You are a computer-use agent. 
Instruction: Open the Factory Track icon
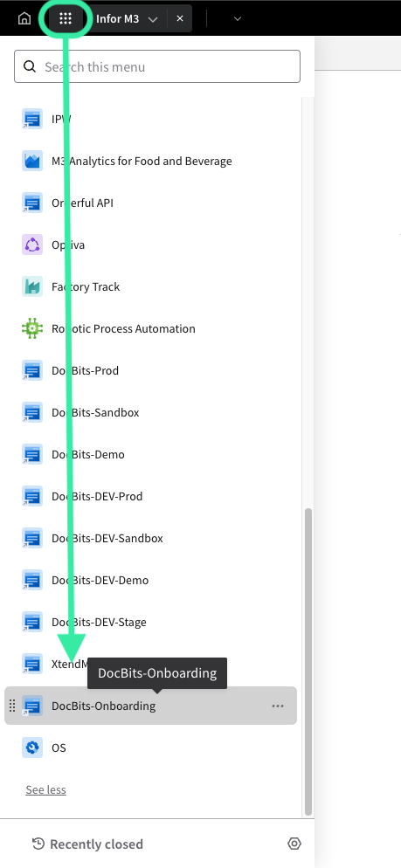32,286
